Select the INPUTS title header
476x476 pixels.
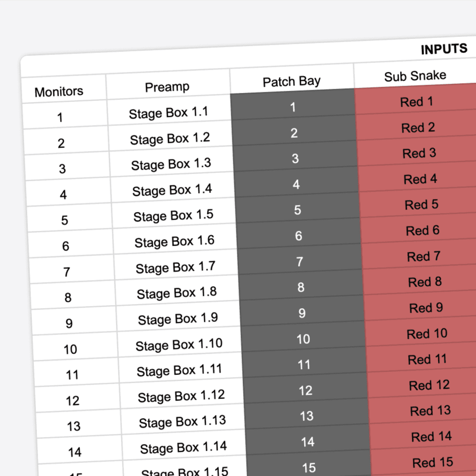click(444, 49)
